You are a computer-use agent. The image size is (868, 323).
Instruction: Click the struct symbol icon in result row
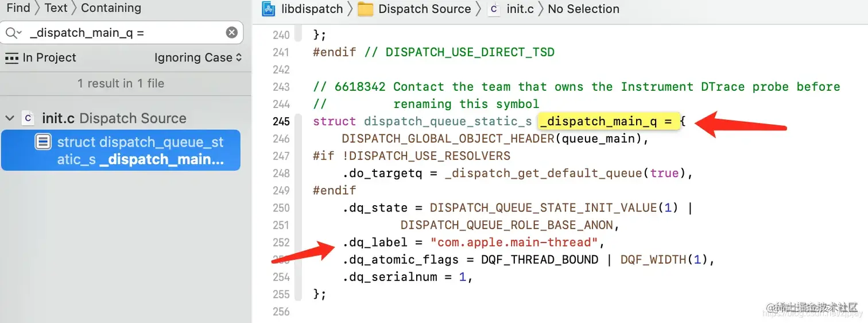click(x=43, y=142)
